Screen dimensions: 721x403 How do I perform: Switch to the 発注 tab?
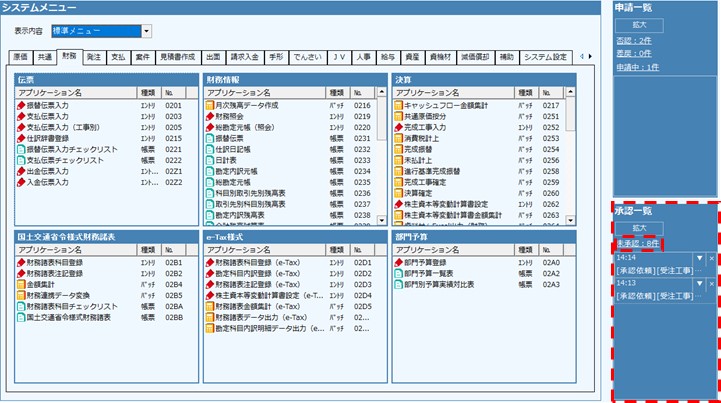(93, 57)
